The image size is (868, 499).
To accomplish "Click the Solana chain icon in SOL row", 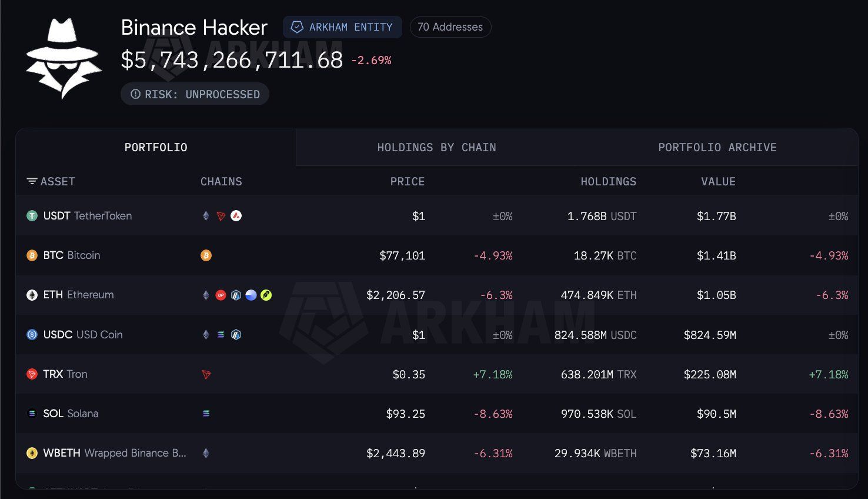I will click(x=206, y=414).
